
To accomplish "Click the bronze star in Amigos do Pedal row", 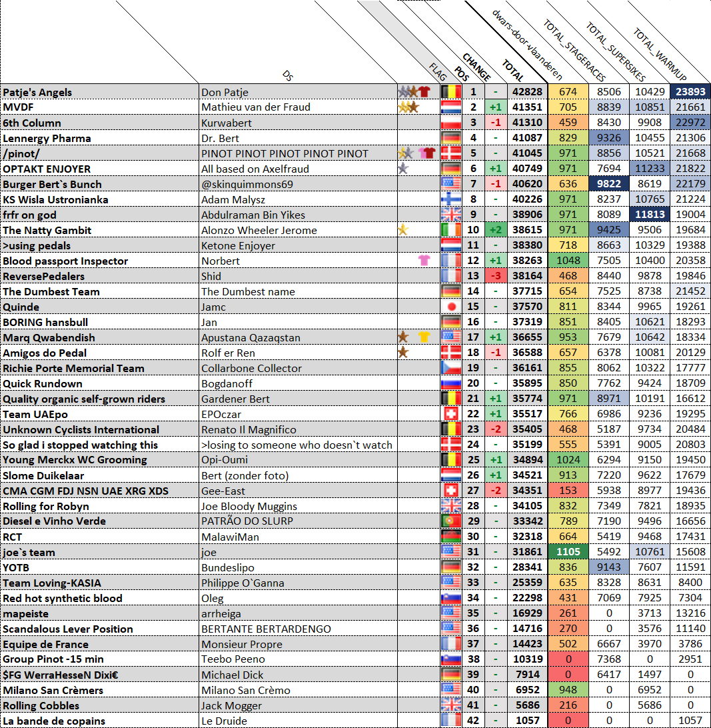I will pyautogui.click(x=403, y=353).
